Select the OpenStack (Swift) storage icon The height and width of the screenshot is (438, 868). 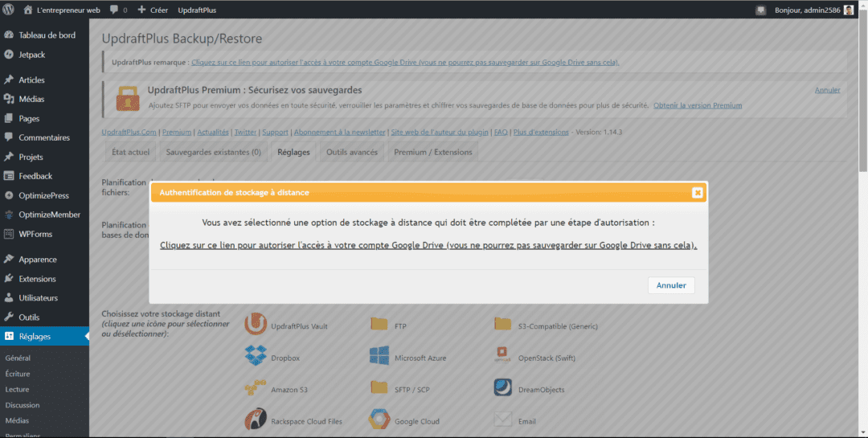pos(502,355)
